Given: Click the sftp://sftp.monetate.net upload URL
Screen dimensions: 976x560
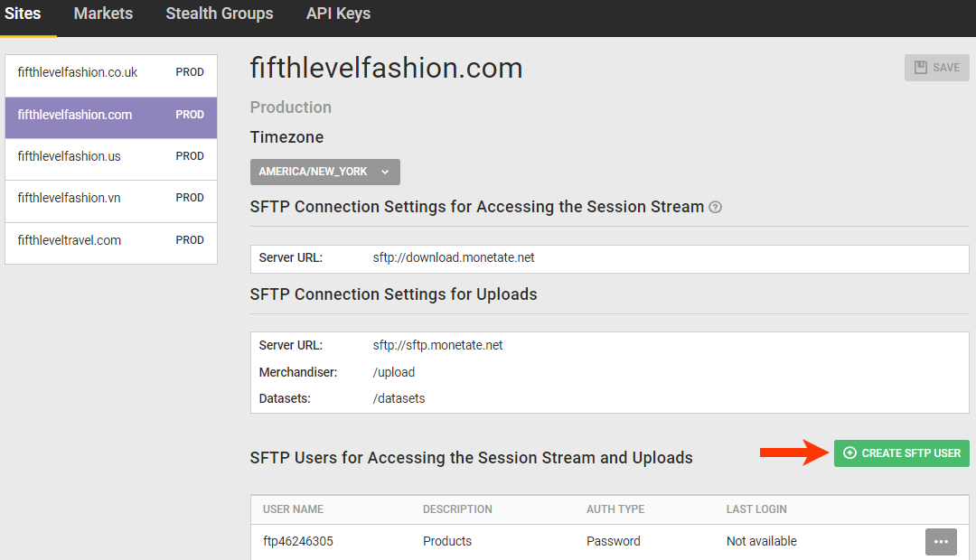Looking at the screenshot, I should (437, 345).
